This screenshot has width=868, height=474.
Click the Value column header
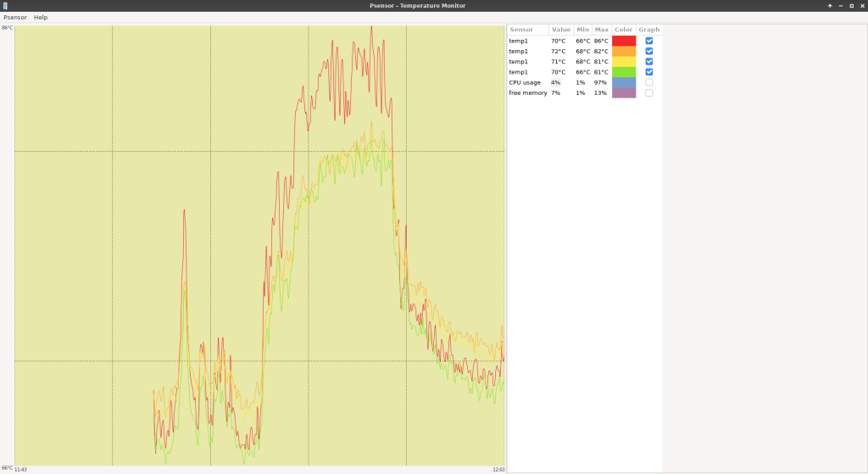[x=561, y=30]
